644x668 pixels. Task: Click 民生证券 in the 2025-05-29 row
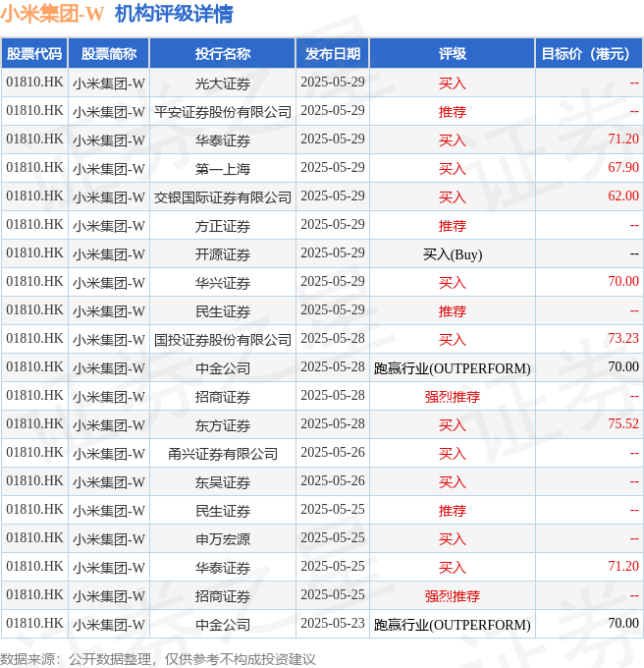[x=223, y=311]
